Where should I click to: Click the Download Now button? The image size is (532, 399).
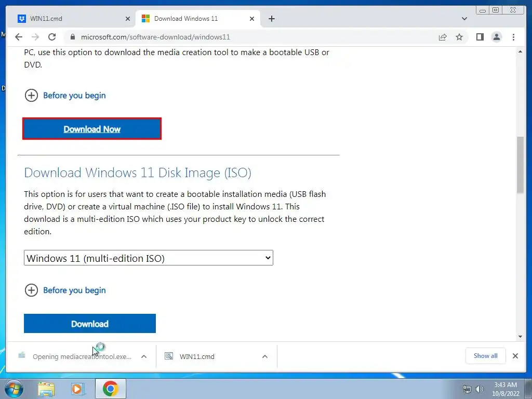[x=92, y=129]
